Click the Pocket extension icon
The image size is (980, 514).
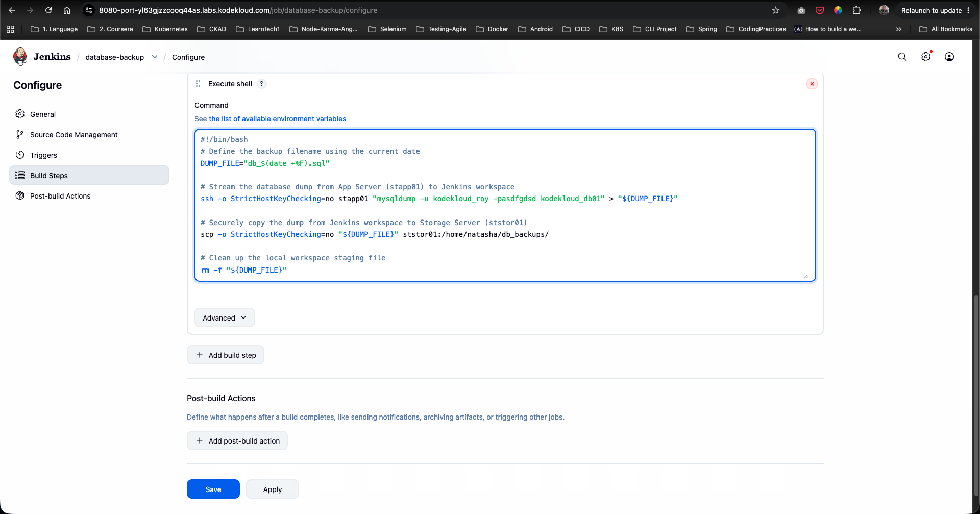820,10
